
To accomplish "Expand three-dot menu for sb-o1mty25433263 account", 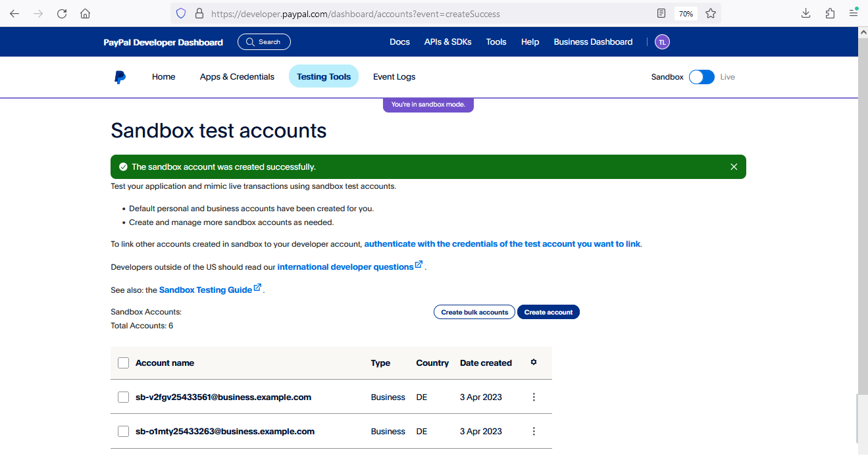I will (x=534, y=432).
